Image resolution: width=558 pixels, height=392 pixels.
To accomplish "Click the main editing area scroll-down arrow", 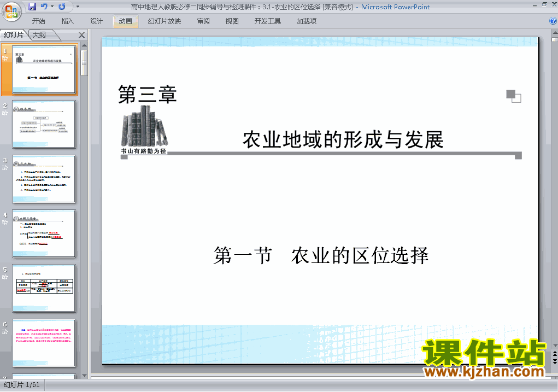I will (x=555, y=346).
